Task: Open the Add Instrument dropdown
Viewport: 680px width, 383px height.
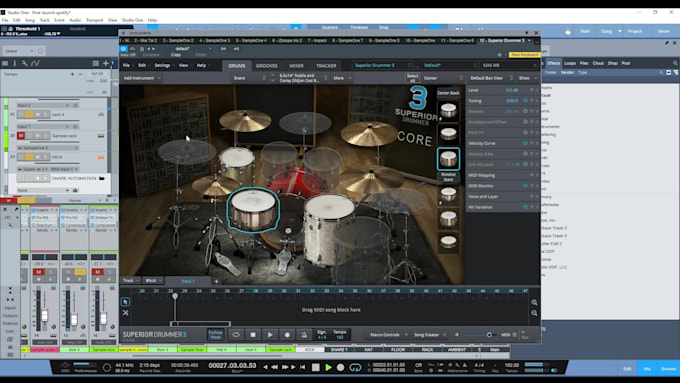Action: pyautogui.click(x=141, y=78)
